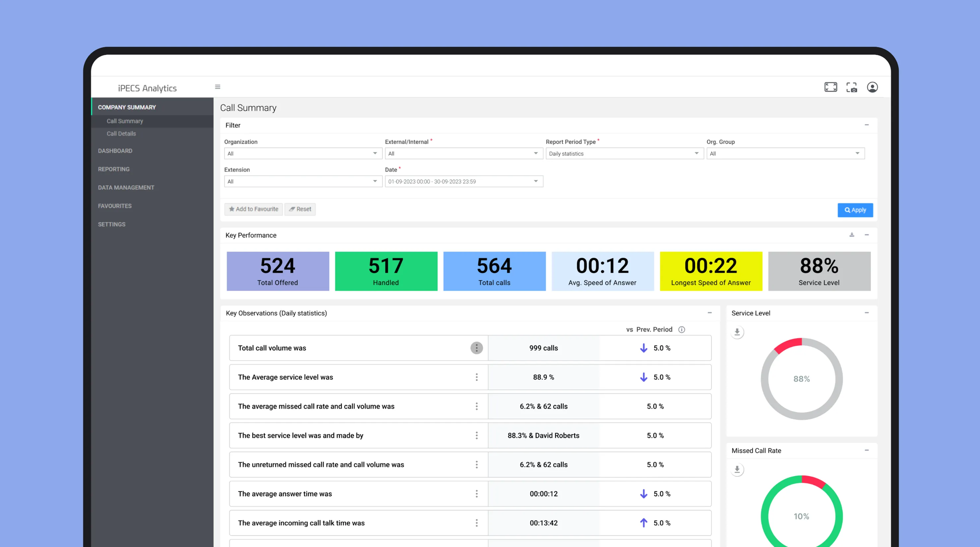The height and width of the screenshot is (547, 980).
Task: Toggle the hamburger sidebar menu icon
Action: click(218, 87)
